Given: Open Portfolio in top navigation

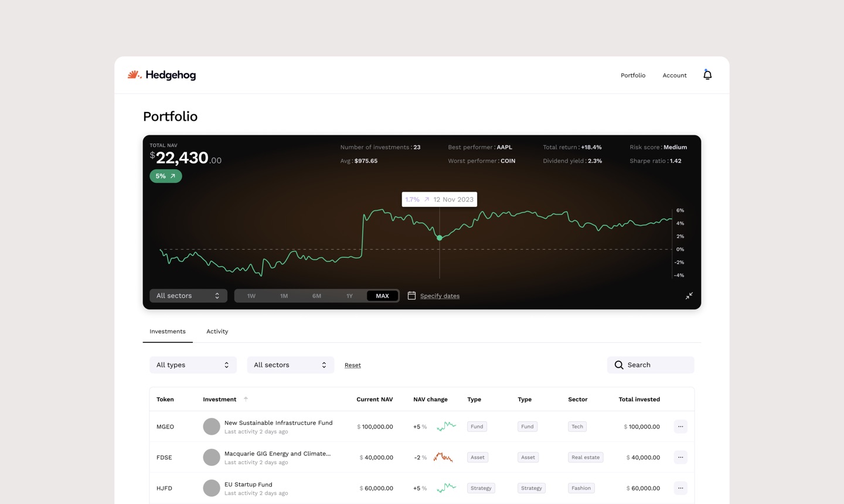Looking at the screenshot, I should click(633, 76).
